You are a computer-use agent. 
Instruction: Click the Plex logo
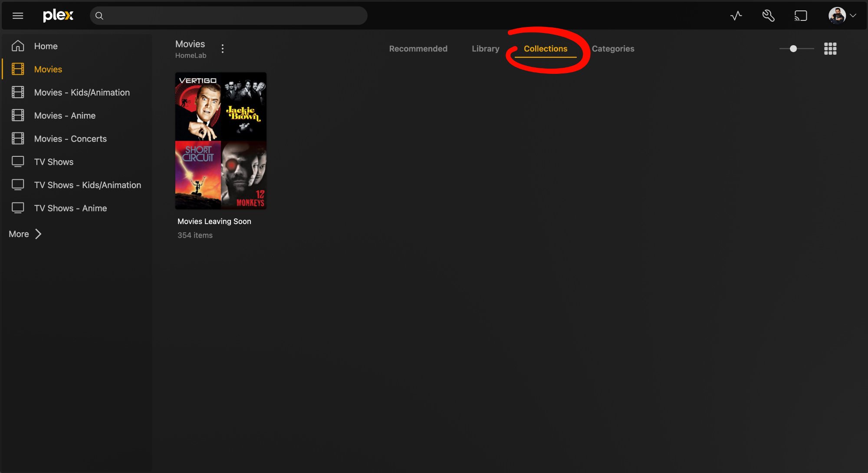[58, 16]
